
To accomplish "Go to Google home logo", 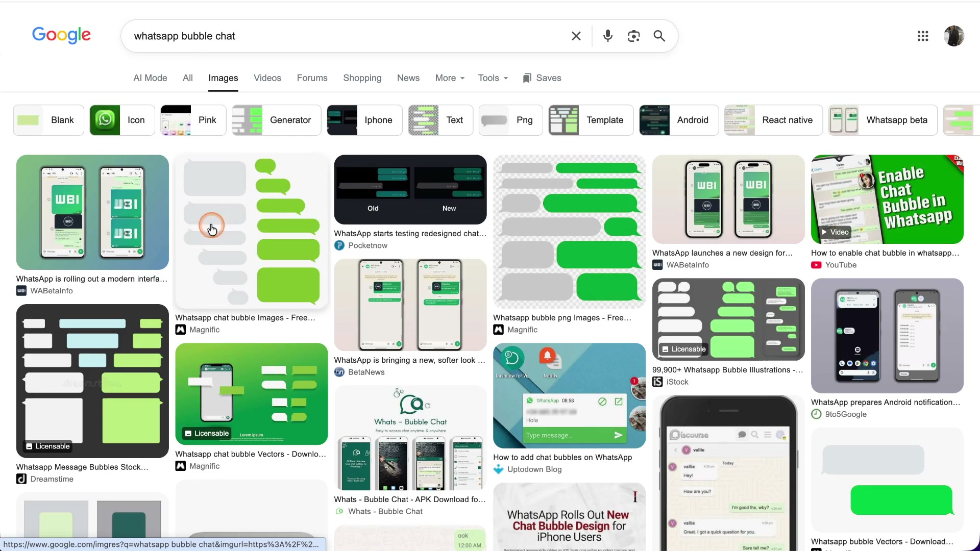I will [61, 35].
